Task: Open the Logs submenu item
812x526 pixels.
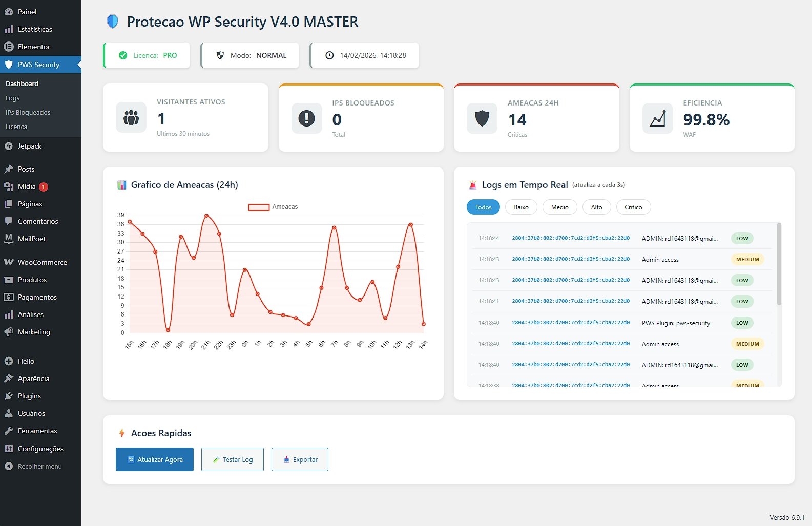Action: coord(13,98)
